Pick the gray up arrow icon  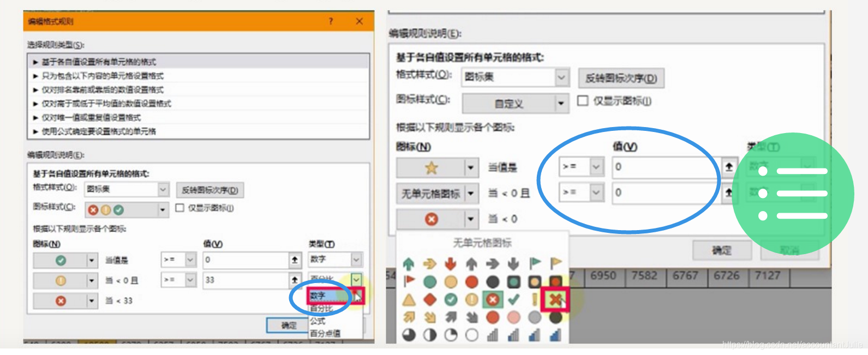point(472,264)
